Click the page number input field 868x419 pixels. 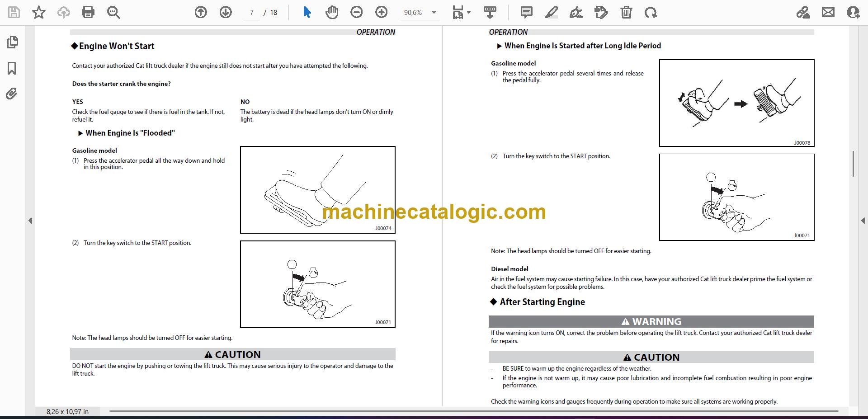252,13
